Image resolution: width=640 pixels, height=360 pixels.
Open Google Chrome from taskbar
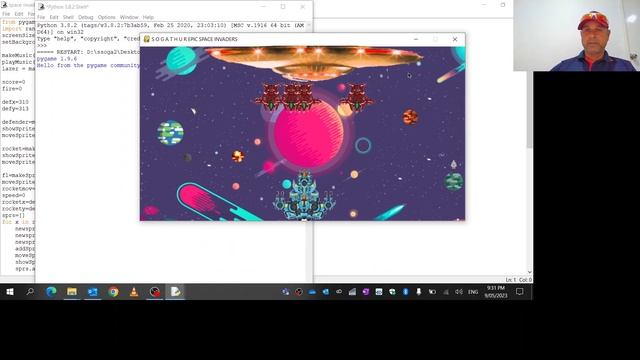pos(113,292)
